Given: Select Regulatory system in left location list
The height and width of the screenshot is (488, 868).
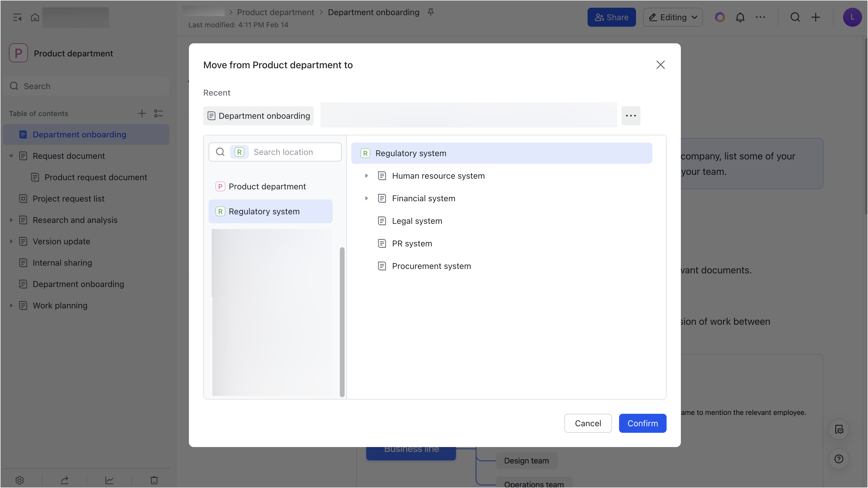Looking at the screenshot, I should tap(271, 211).
